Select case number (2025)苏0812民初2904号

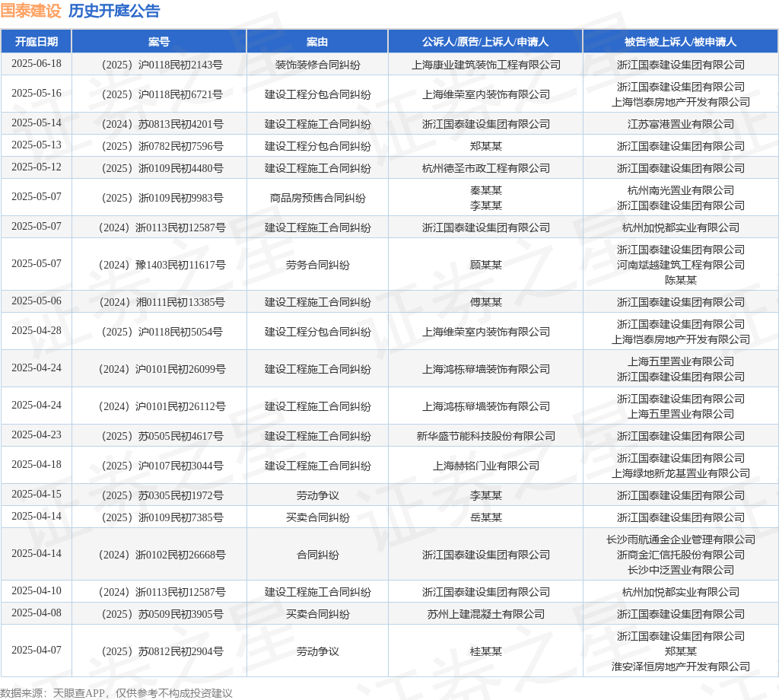(x=162, y=651)
